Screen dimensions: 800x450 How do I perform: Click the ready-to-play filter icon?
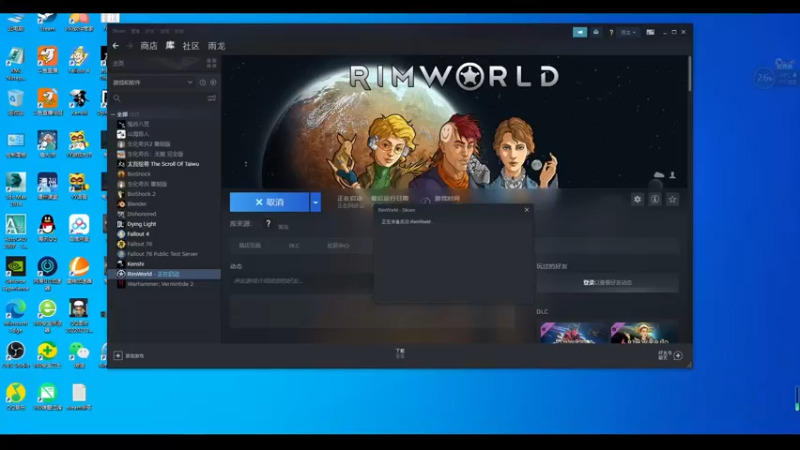click(x=213, y=82)
